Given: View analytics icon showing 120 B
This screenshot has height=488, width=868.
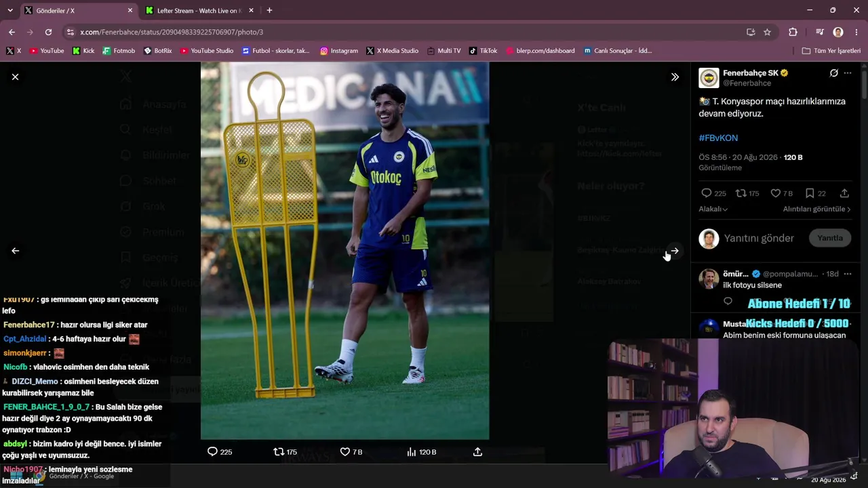Looking at the screenshot, I should [x=411, y=451].
